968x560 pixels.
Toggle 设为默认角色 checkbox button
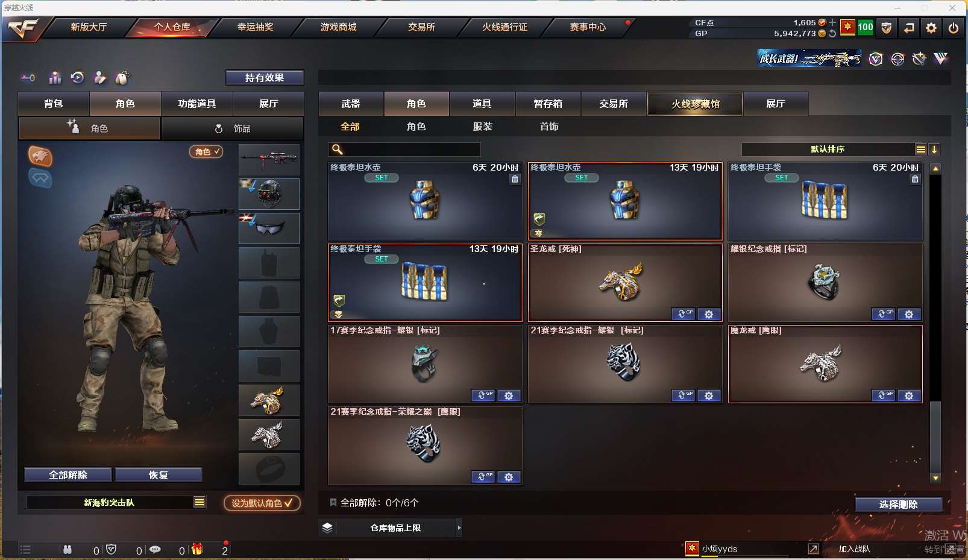coord(262,503)
